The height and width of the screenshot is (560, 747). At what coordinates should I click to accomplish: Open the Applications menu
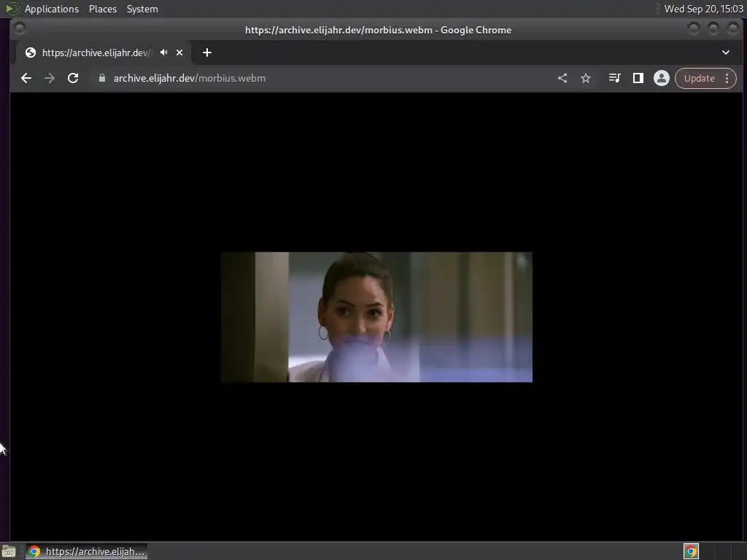click(52, 9)
